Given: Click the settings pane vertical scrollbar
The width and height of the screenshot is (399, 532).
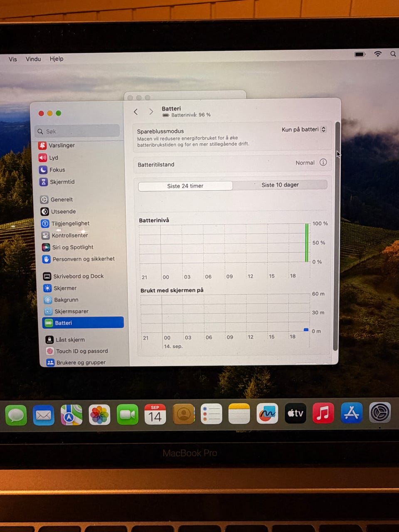Looking at the screenshot, I should [337, 237].
